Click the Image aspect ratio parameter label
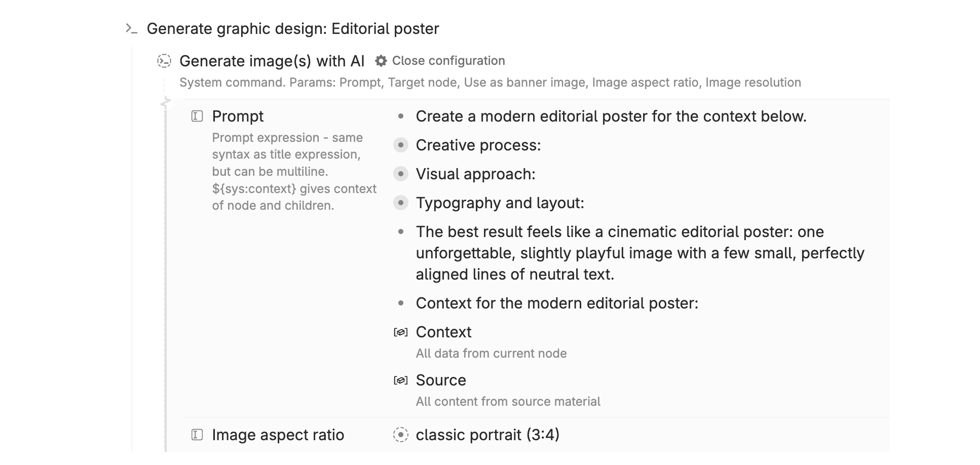Screen dimensions: 980x465 (x=278, y=435)
